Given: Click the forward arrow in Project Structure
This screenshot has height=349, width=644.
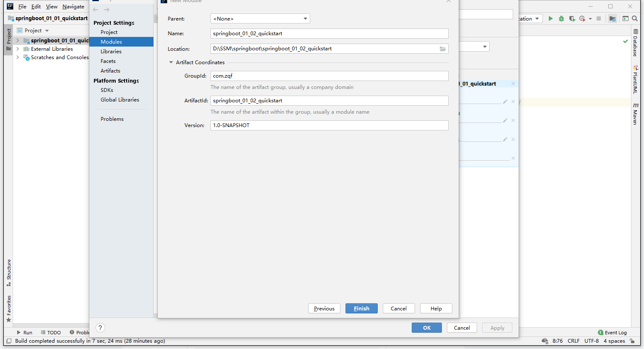Looking at the screenshot, I should pos(106,10).
